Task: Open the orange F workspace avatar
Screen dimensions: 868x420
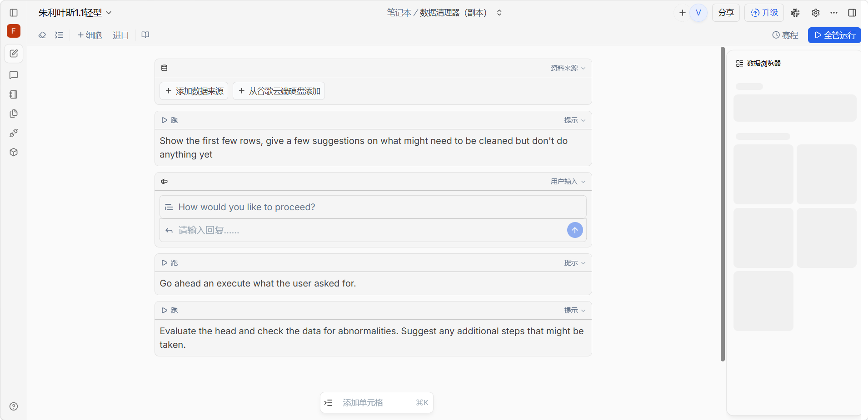Action: pyautogui.click(x=14, y=31)
